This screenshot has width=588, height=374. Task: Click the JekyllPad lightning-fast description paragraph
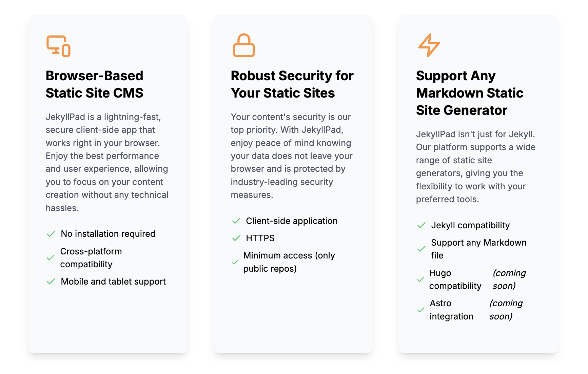coord(107,162)
